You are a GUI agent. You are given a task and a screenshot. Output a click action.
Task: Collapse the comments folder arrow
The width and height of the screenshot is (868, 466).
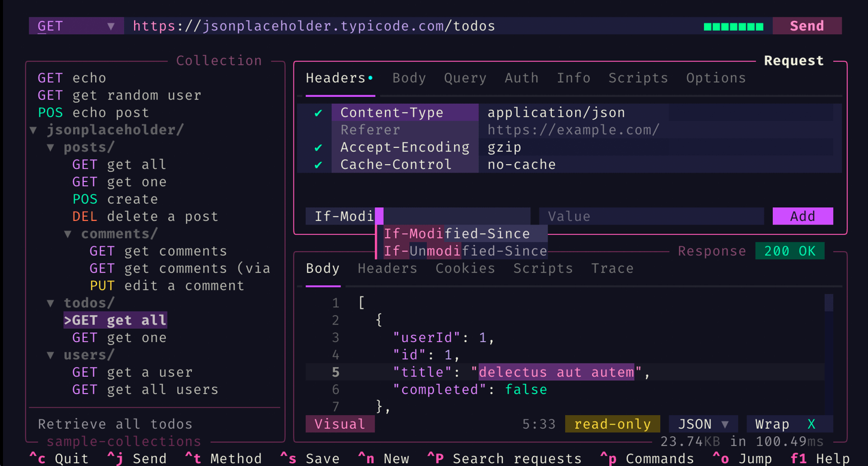[x=68, y=234]
